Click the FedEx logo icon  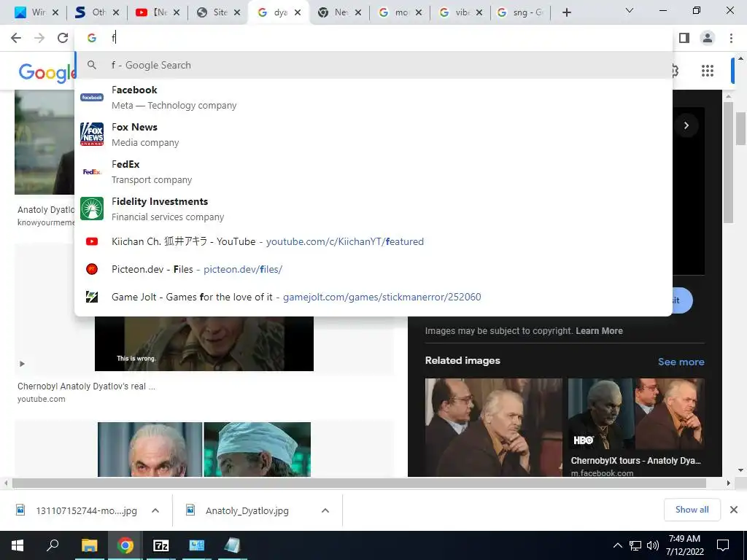click(92, 171)
